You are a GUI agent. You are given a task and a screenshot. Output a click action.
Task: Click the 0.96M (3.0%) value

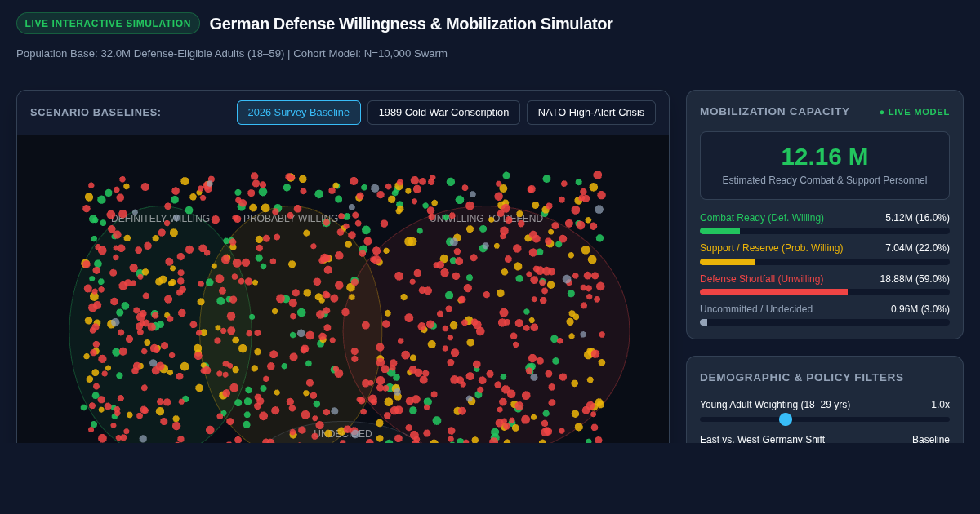tap(920, 309)
